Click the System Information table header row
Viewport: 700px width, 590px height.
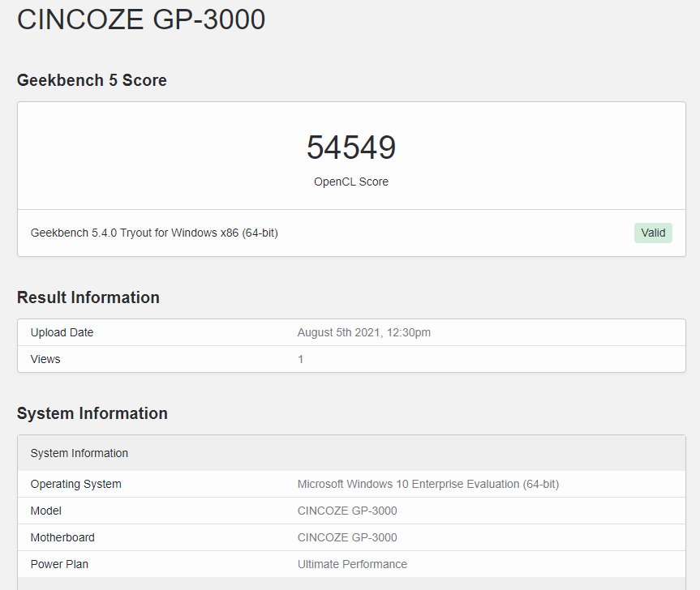pyautogui.click(x=351, y=453)
